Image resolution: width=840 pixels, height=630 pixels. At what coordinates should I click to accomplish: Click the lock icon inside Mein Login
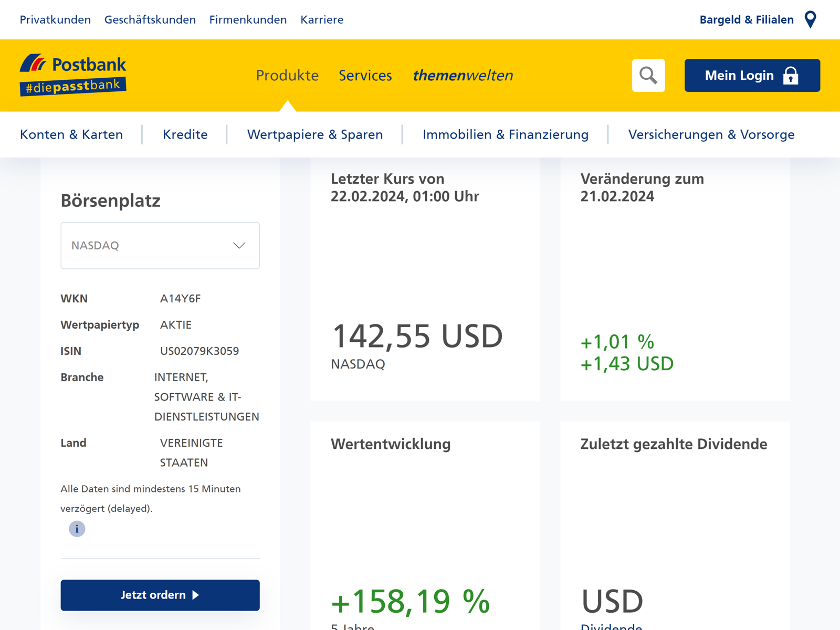click(790, 75)
